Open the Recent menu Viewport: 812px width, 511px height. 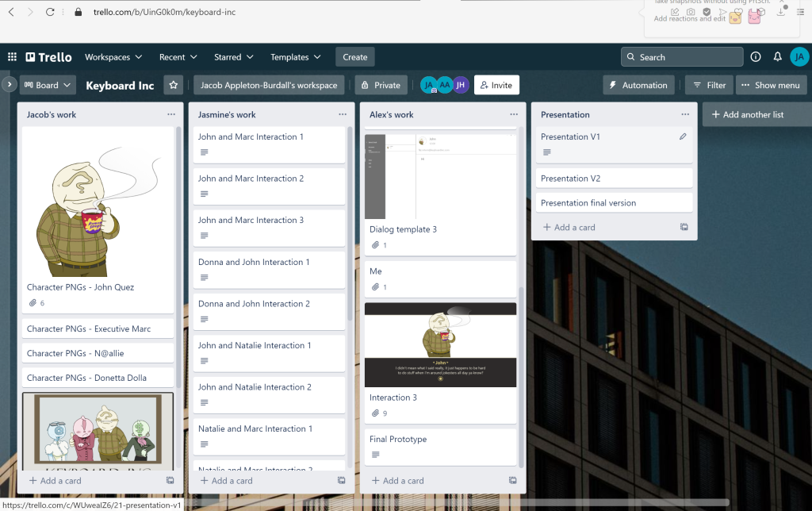(x=178, y=57)
